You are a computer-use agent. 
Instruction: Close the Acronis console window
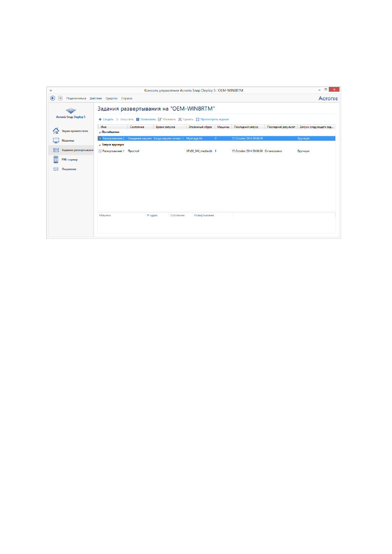pos(334,89)
